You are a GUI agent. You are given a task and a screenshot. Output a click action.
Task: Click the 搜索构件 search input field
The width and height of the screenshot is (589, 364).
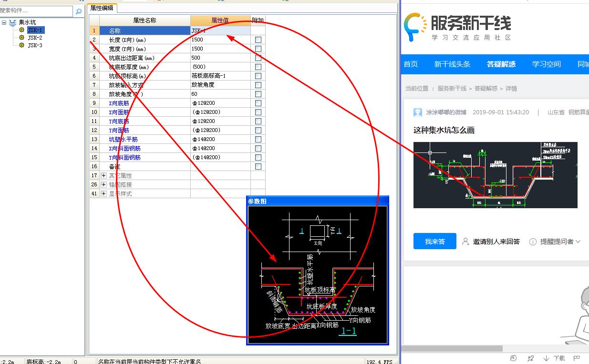click(x=36, y=10)
